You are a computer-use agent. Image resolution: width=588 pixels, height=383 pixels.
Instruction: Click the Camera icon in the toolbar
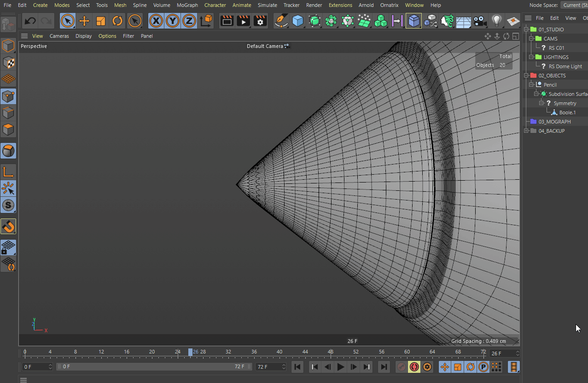pyautogui.click(x=480, y=21)
